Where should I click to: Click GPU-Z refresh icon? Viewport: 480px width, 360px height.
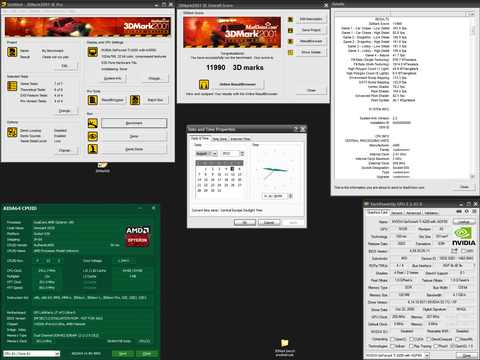tap(467, 211)
